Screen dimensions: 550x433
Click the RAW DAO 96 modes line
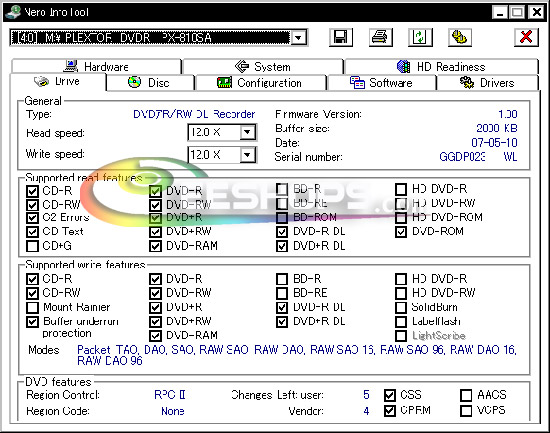coord(110,361)
